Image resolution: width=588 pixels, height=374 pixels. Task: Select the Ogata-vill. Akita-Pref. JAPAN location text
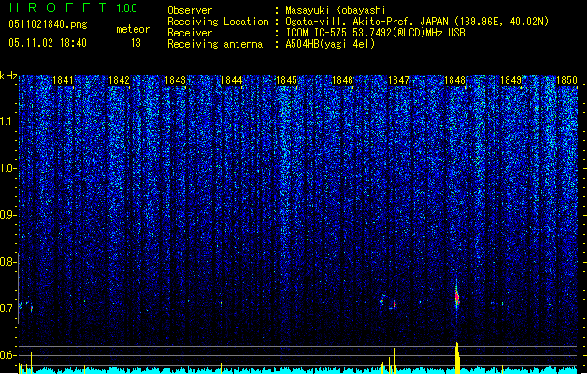click(x=417, y=22)
